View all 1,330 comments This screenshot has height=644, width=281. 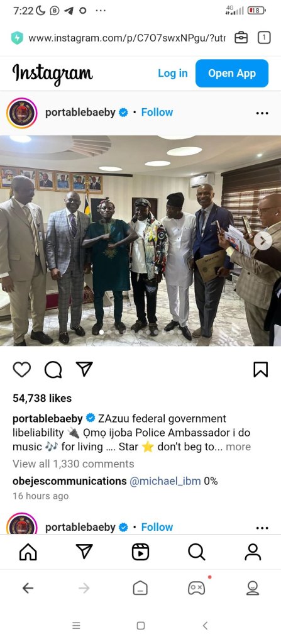(x=74, y=464)
